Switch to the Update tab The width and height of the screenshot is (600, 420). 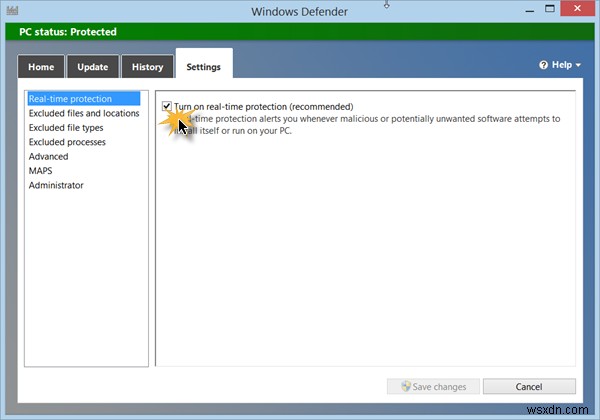click(93, 67)
